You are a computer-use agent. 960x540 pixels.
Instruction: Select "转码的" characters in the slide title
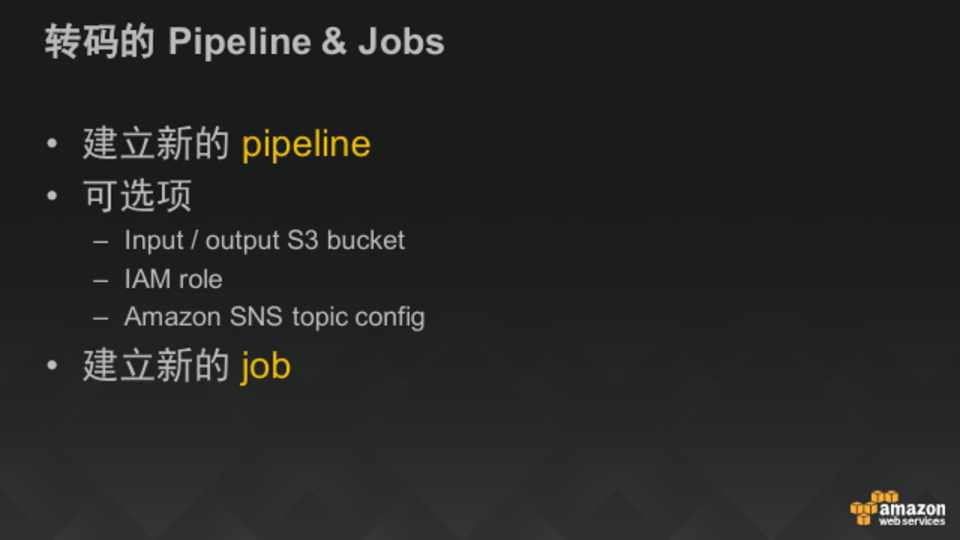(x=100, y=42)
